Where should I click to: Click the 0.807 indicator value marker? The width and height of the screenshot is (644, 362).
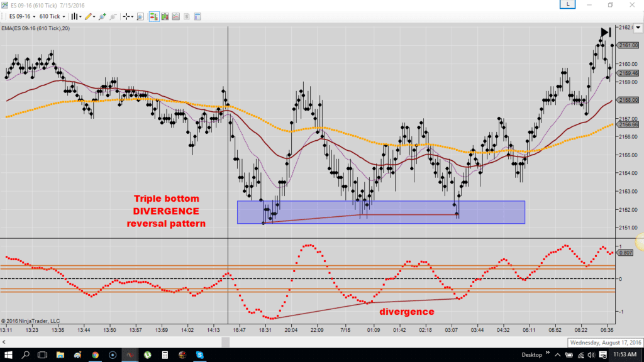(x=625, y=253)
